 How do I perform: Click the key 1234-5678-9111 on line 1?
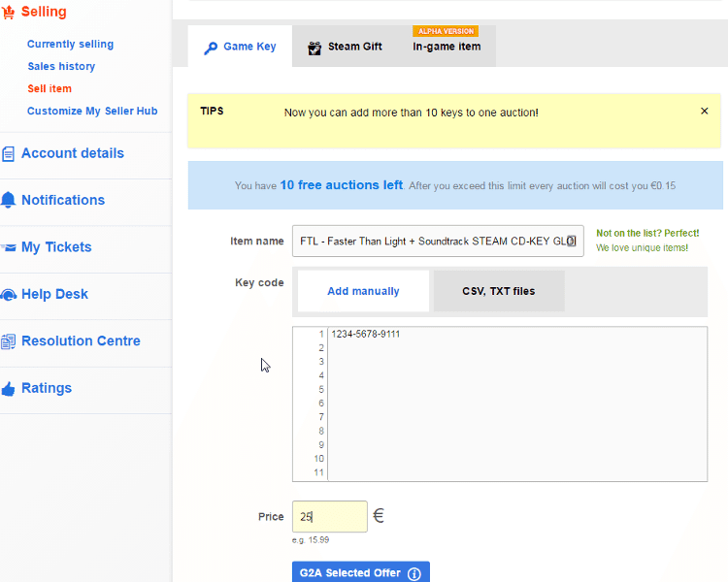pos(365,334)
